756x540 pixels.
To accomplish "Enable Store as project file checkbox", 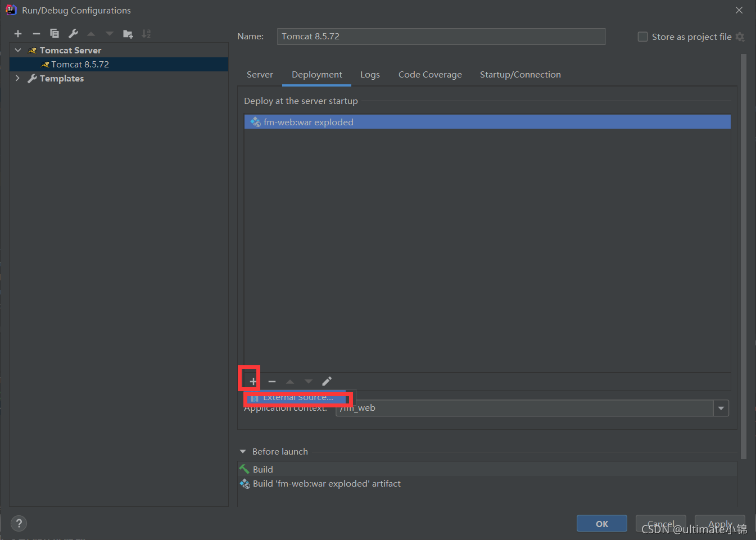I will 642,37.
